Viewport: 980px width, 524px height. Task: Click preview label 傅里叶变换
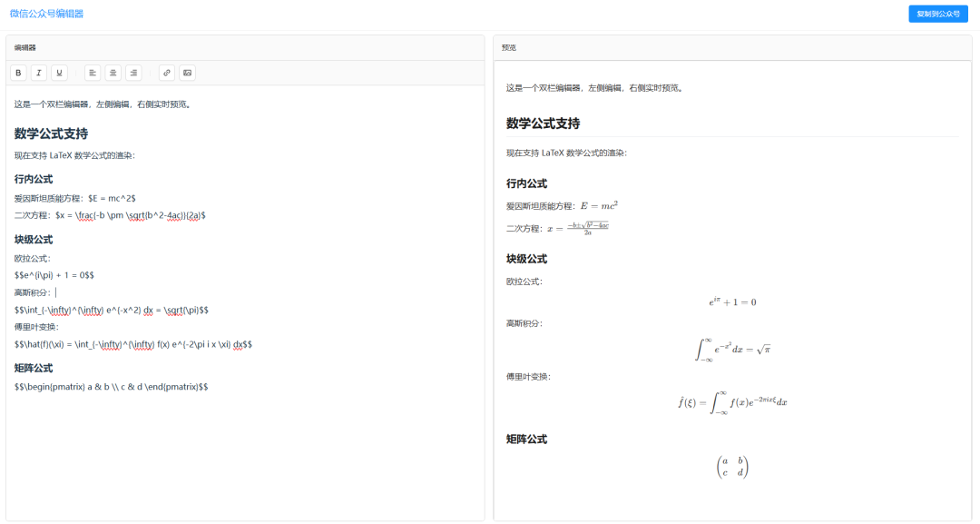tap(529, 377)
